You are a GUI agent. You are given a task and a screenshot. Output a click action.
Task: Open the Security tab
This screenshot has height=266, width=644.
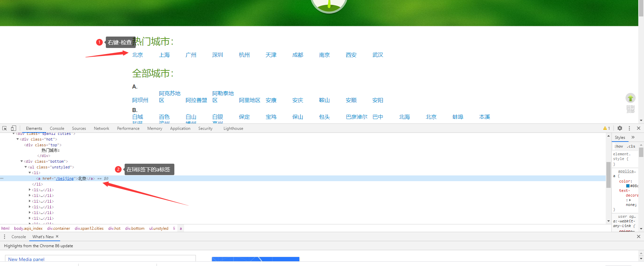[205, 128]
